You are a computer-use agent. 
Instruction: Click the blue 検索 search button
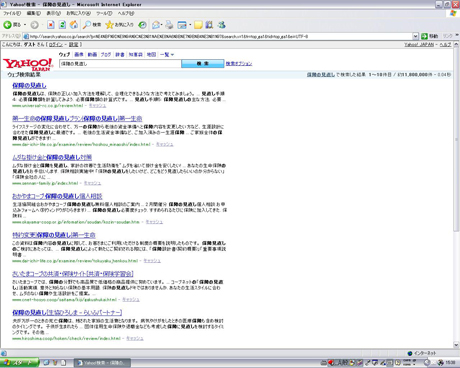[203, 64]
